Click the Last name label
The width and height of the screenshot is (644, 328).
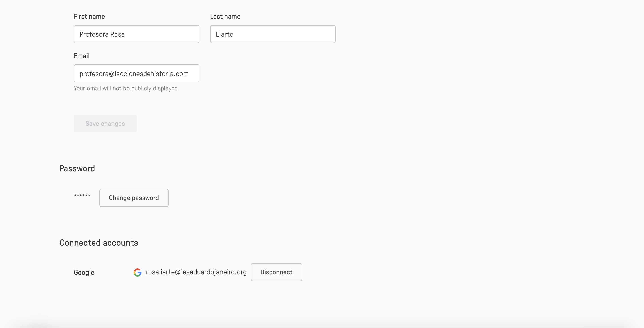point(225,17)
